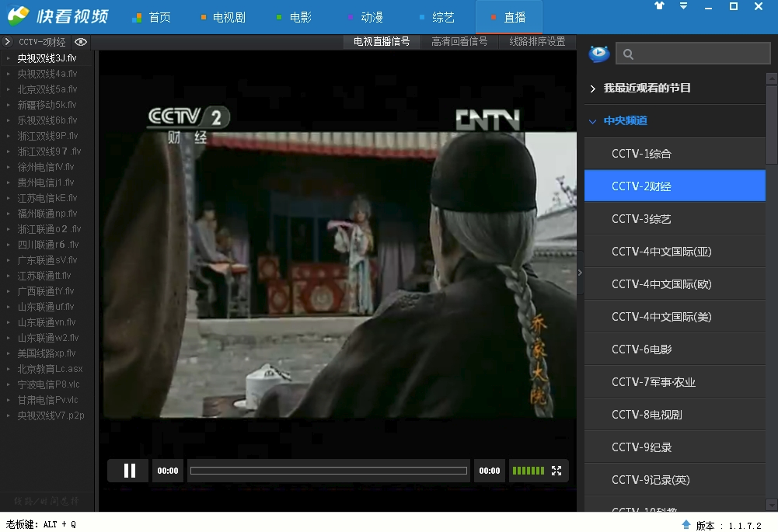
Task: Pause the live video playback
Action: [x=129, y=471]
